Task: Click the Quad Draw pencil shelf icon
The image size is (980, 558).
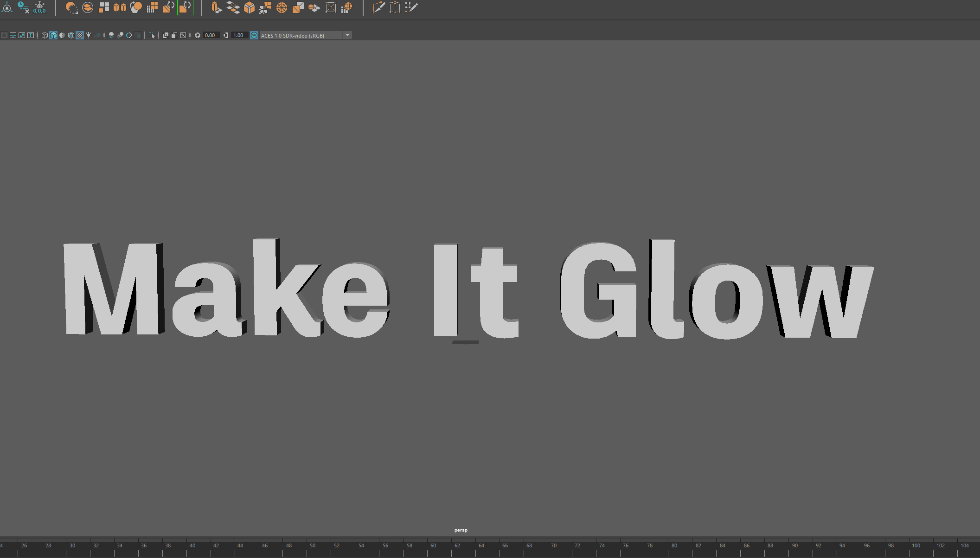Action: (411, 7)
